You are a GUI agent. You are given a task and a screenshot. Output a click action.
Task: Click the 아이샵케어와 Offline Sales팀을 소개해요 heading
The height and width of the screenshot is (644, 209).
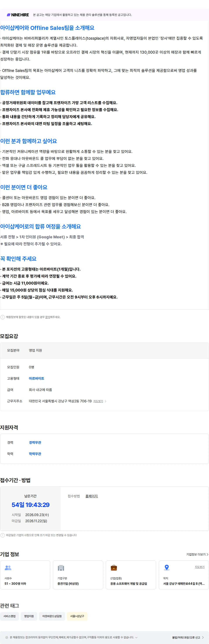pos(47,28)
